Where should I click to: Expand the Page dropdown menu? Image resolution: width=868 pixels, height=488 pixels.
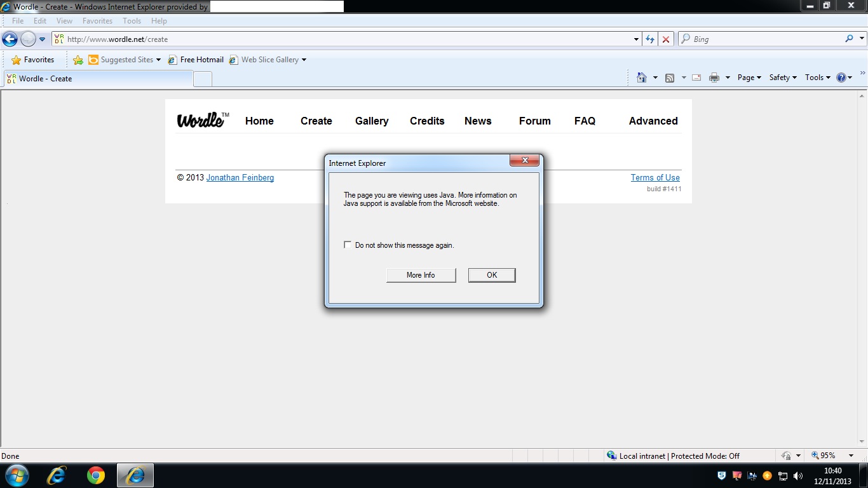[x=749, y=78]
